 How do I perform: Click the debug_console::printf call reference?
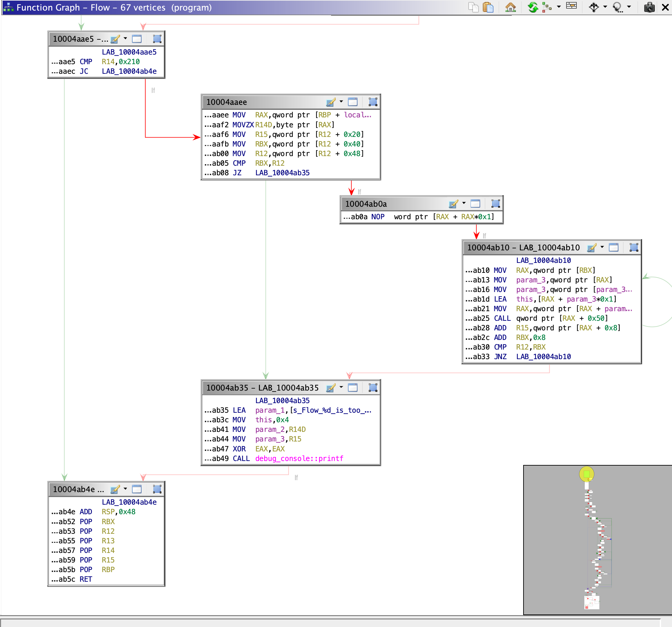pos(299,459)
